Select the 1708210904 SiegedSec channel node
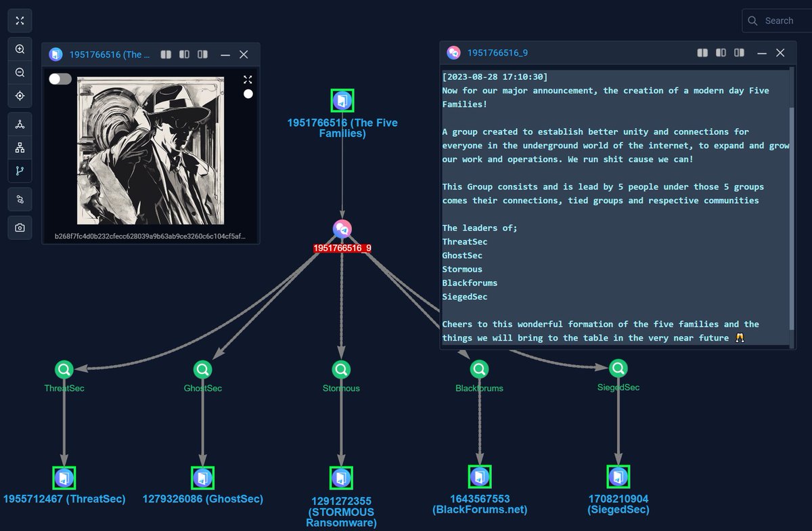This screenshot has height=531, width=812. coord(618,477)
